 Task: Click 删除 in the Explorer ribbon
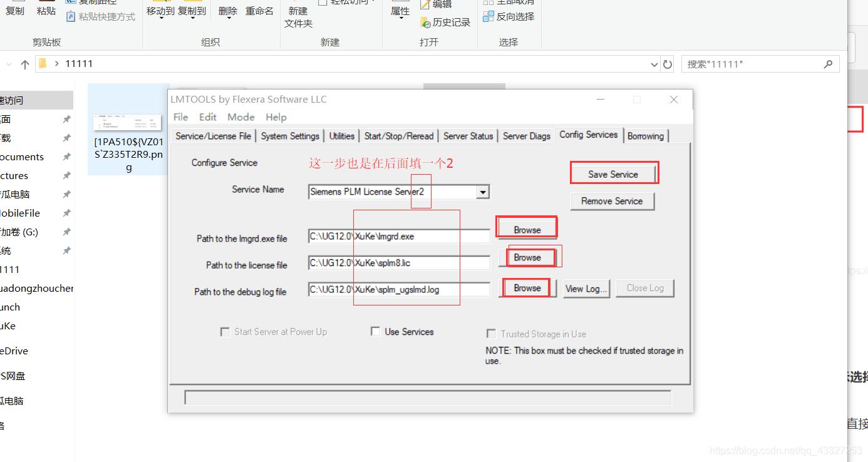click(228, 11)
